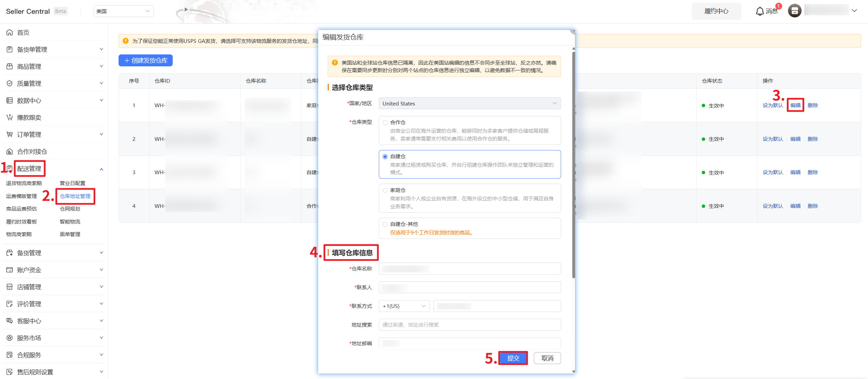The width and height of the screenshot is (868, 379).
Task: Click the 爆款跟卖 sidebar icon
Action: pos(10,117)
